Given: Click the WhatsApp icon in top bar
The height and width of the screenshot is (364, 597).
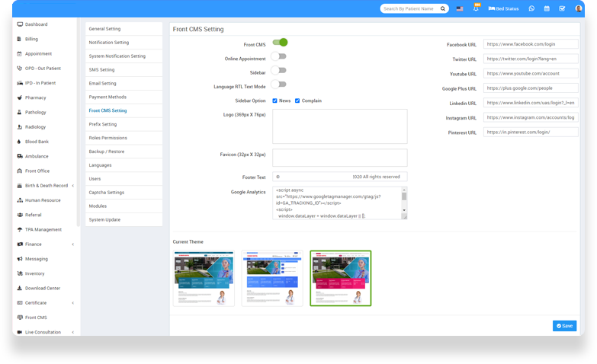Looking at the screenshot, I should [531, 9].
